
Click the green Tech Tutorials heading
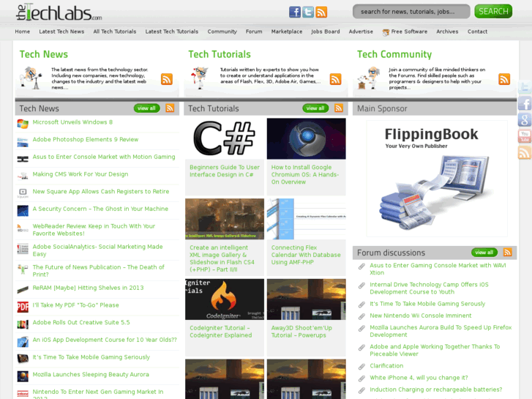coord(220,54)
